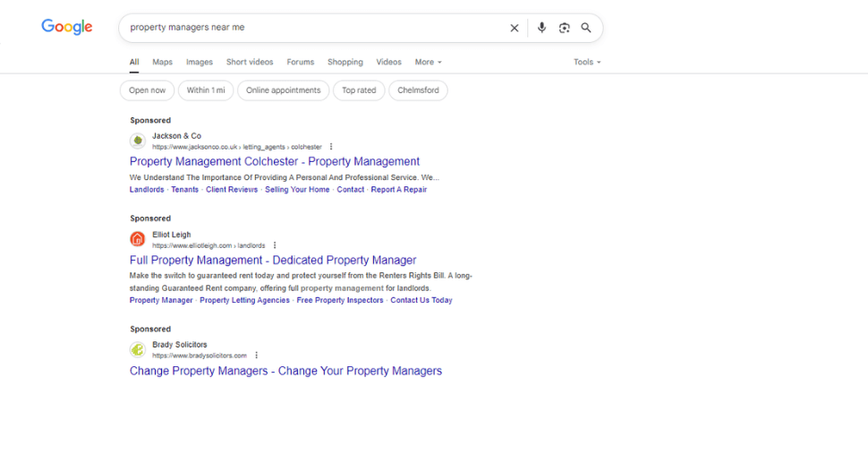
Task: Expand the More dropdown
Action: [428, 62]
